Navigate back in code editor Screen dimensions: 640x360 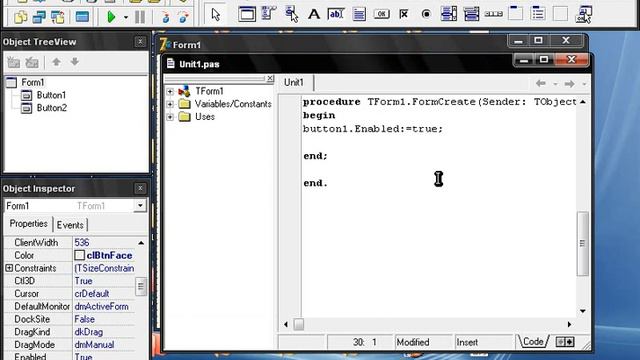click(541, 84)
